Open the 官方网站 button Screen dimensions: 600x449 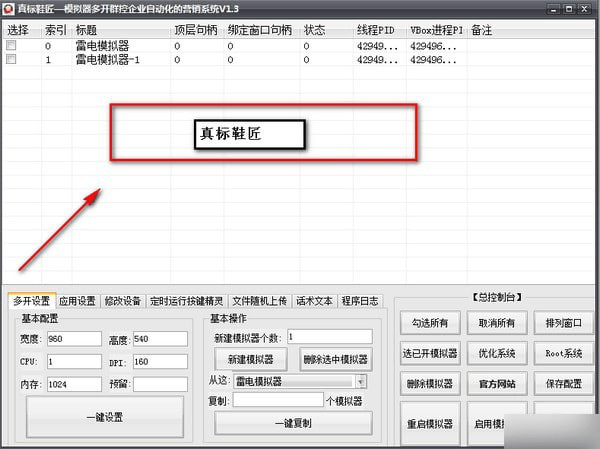pos(497,384)
